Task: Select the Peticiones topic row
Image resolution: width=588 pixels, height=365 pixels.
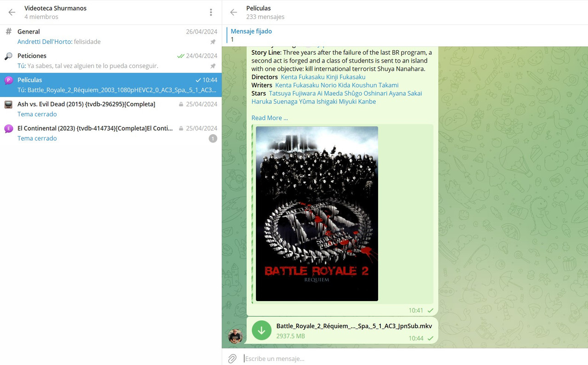Action: coord(111,61)
